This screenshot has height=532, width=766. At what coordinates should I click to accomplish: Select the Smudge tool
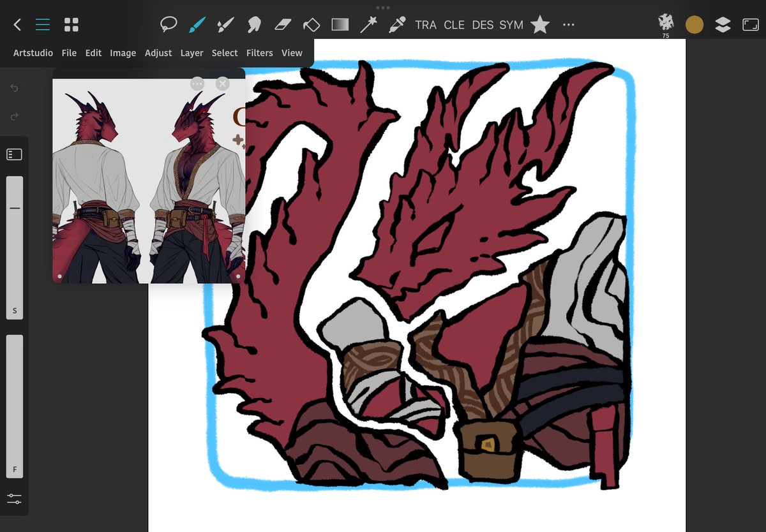tap(254, 25)
